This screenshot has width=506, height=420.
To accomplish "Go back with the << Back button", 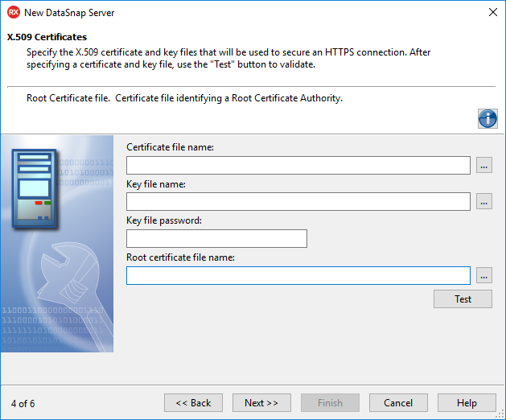I will (193, 403).
